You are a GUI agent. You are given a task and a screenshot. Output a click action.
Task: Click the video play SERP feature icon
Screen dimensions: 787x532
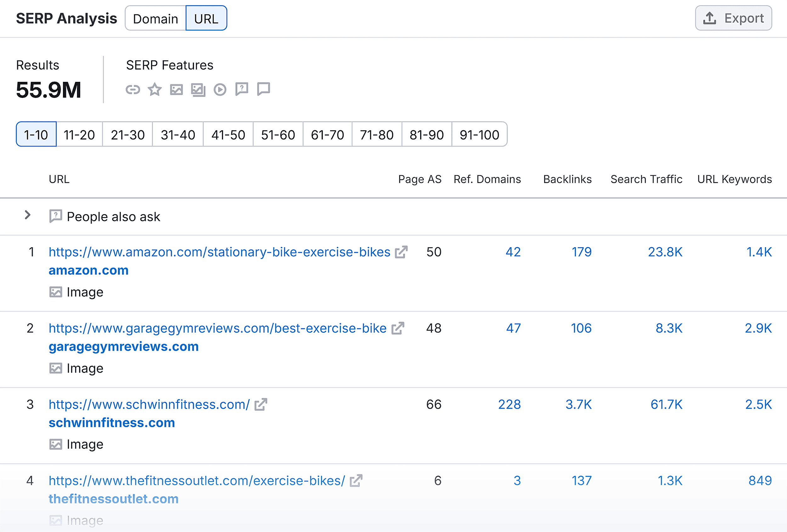click(x=220, y=90)
